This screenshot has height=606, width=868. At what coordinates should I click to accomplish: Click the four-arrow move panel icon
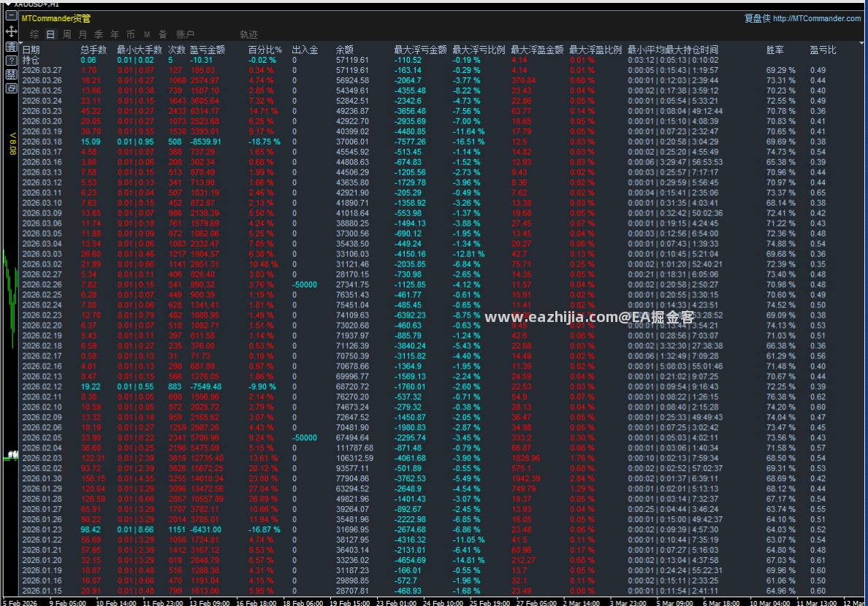11,31
